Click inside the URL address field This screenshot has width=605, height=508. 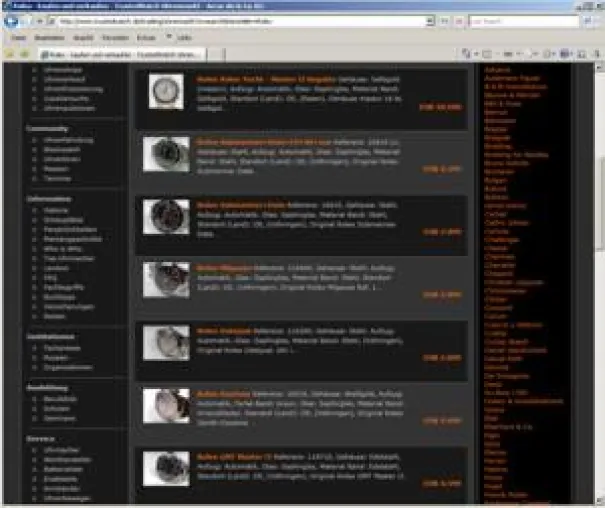(241, 21)
